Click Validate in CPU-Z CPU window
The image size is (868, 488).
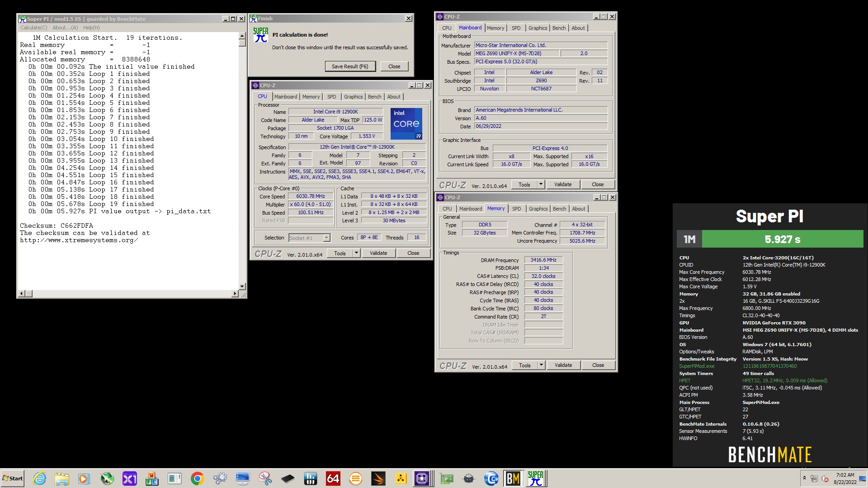tap(378, 253)
